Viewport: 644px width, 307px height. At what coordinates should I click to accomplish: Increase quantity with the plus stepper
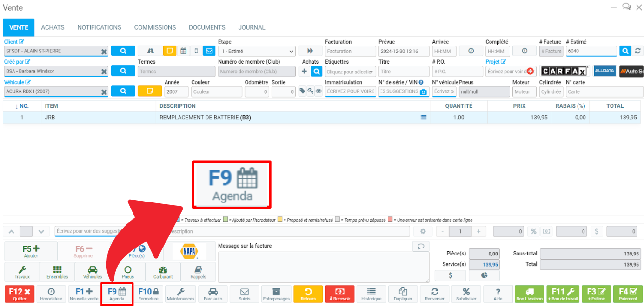pyautogui.click(x=478, y=231)
